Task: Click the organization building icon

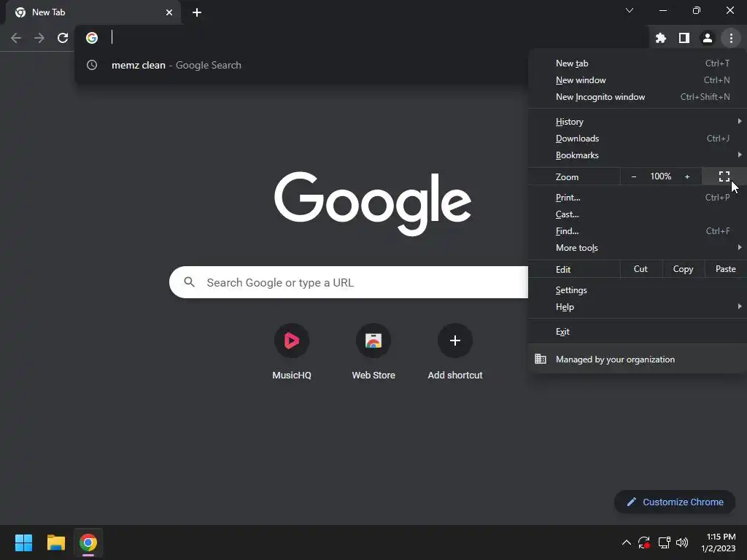Action: point(541,359)
